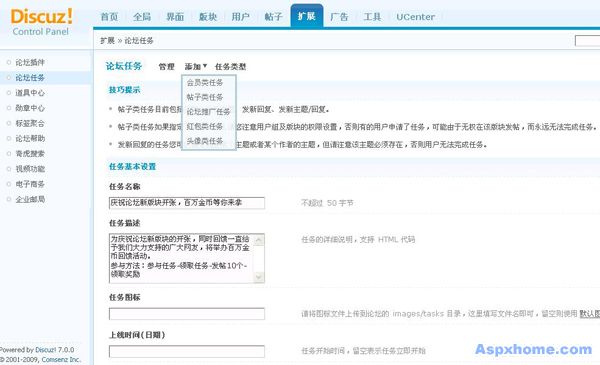Open 标签聚合 in the sidebar
This screenshot has height=365, width=600.
(30, 123)
